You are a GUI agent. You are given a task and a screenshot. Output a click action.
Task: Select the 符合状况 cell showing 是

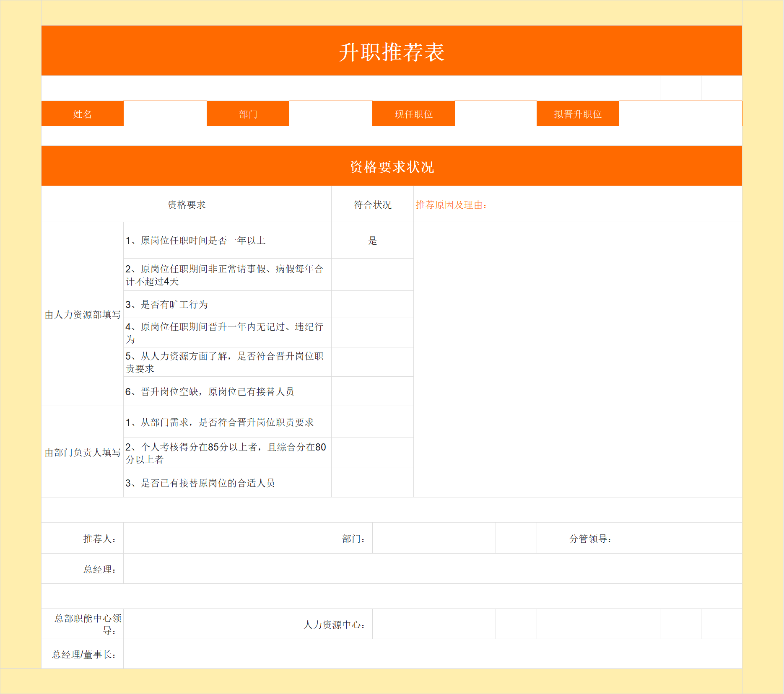pos(371,241)
